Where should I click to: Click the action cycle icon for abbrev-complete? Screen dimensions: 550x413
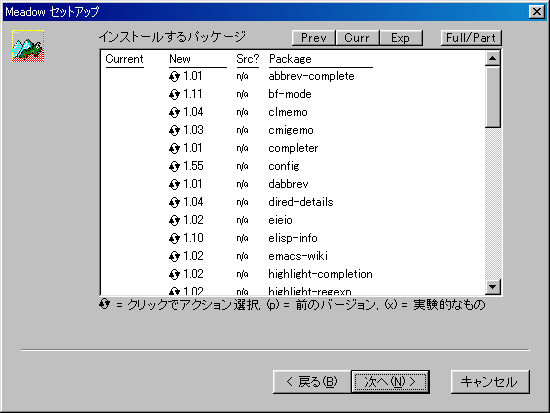174,76
